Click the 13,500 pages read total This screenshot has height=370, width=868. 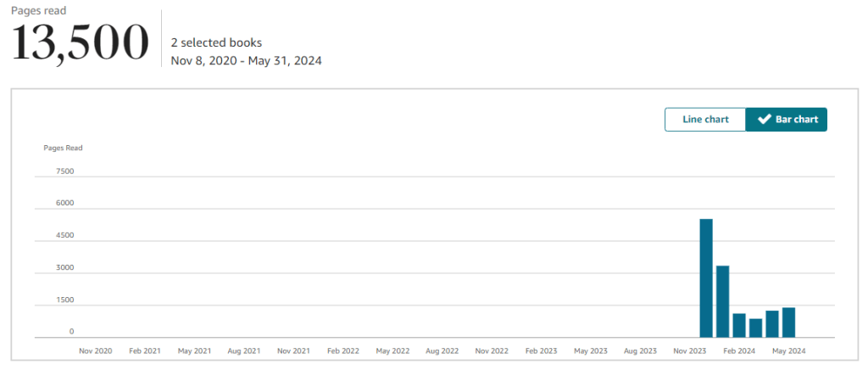[80, 44]
